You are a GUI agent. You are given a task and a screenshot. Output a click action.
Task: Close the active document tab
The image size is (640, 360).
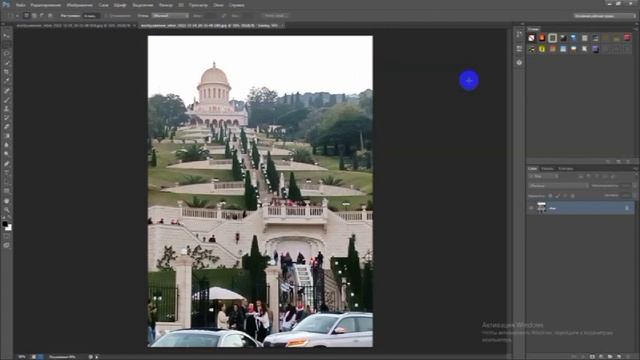[282, 25]
